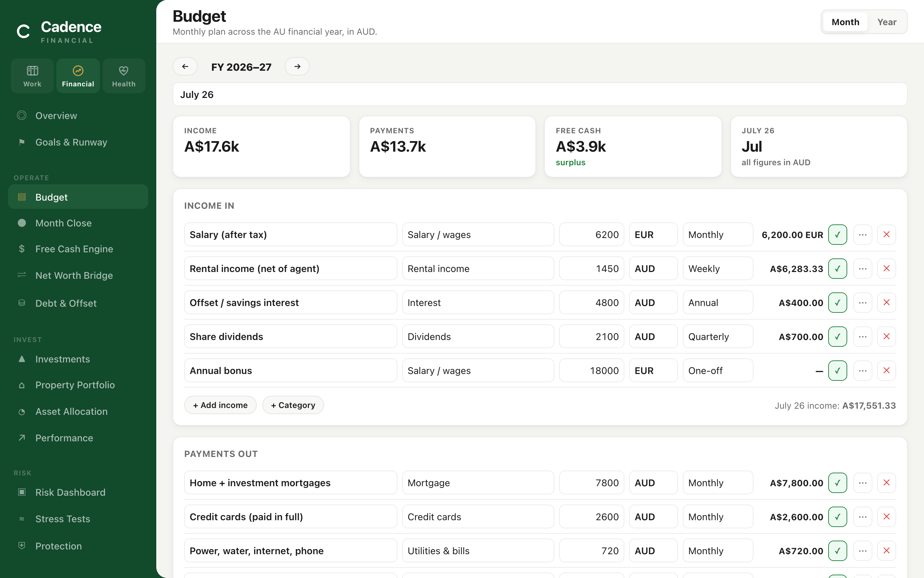Delete the Rental income row

(x=887, y=268)
